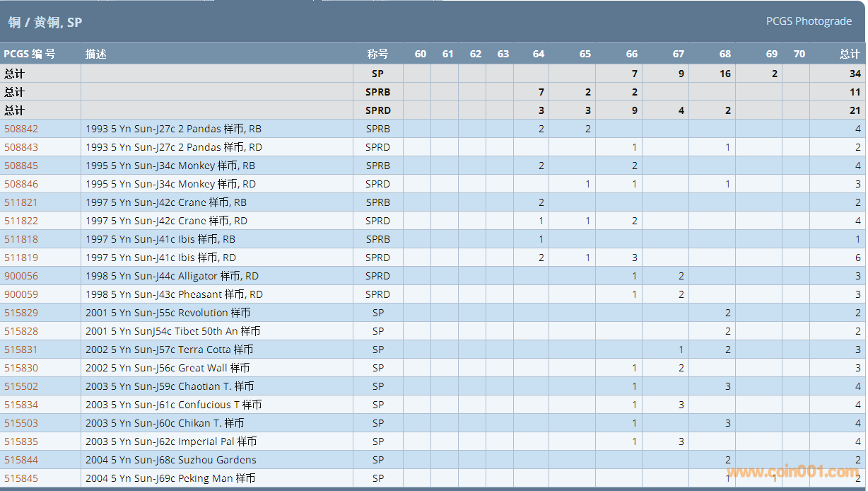Click the 511818 Ibis RB link
Viewport: 868px width, 491px height.
(21, 239)
